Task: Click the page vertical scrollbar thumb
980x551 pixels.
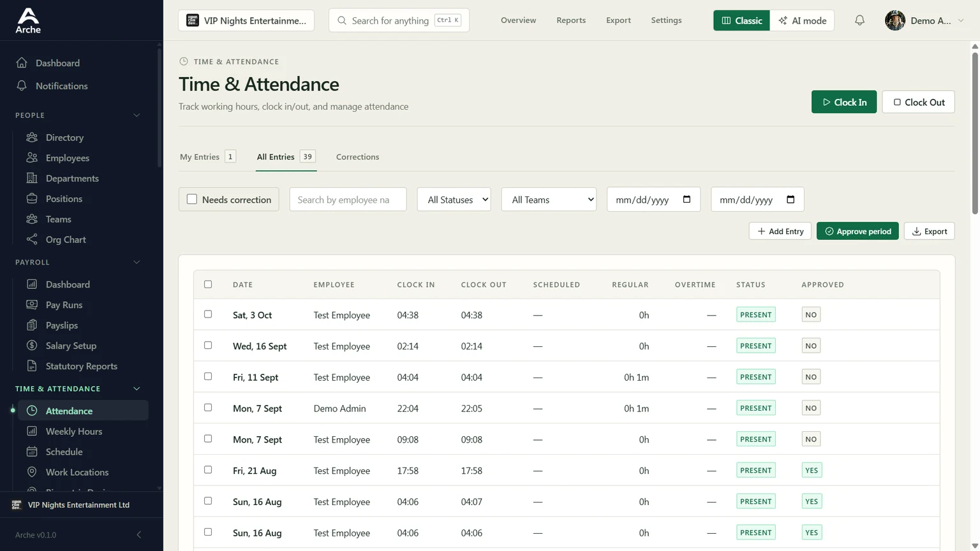Action: 975,133
